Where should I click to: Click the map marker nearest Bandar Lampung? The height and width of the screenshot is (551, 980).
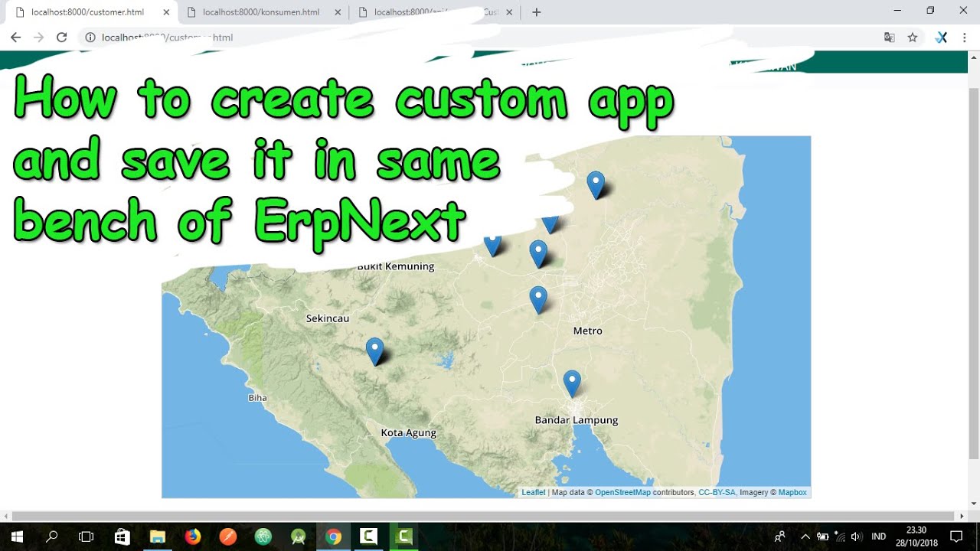point(572,384)
